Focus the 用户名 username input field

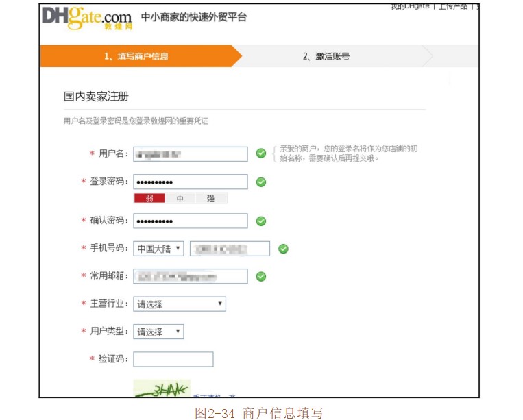coord(190,153)
